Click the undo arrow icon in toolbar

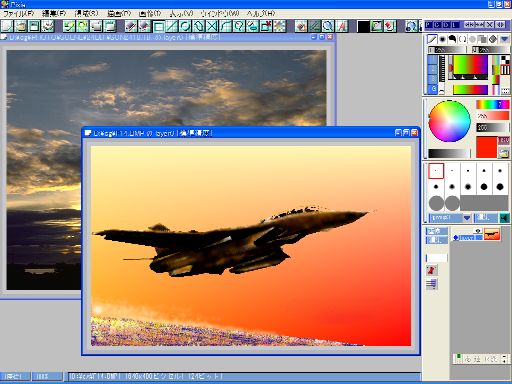pyautogui.click(x=69, y=26)
